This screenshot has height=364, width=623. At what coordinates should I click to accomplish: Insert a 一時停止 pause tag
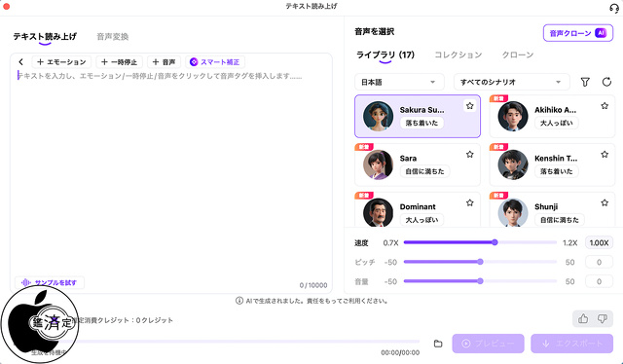[119, 62]
